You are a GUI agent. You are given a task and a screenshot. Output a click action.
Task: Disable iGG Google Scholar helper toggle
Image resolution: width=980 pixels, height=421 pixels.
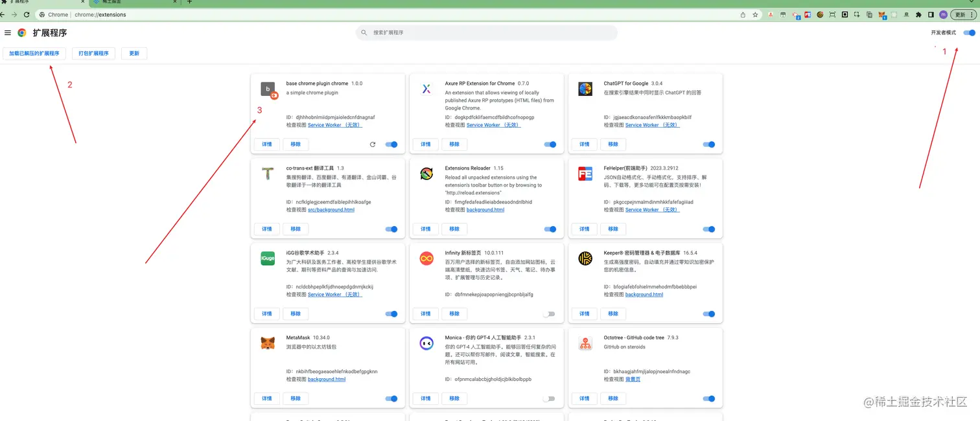point(391,314)
